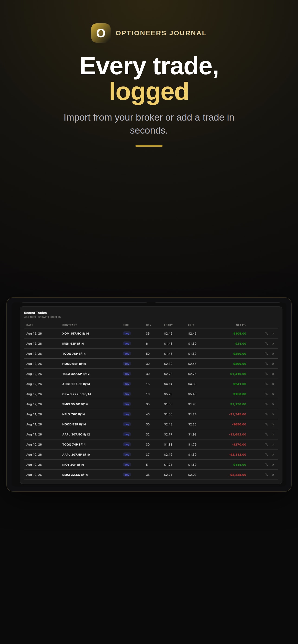This screenshot has width=298, height=644.
Task: Delete the AAPL 307.5P 8/10 trade
Action: (x=273, y=455)
